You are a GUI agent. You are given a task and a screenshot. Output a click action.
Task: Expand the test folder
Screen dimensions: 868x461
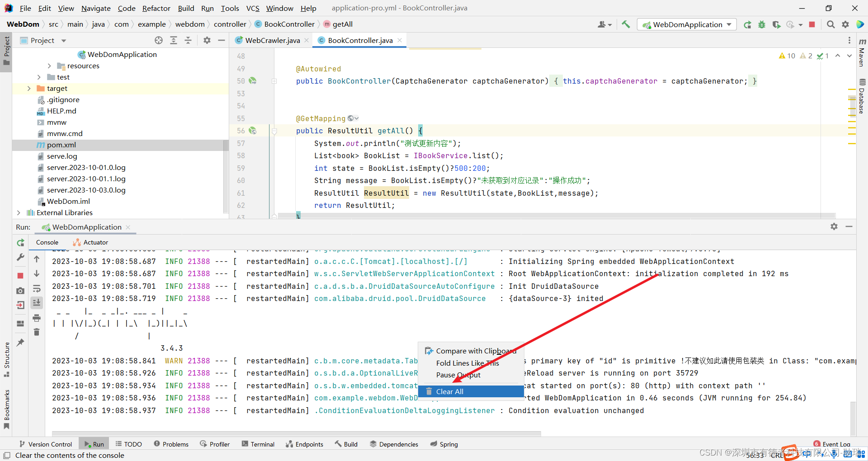[x=39, y=77]
